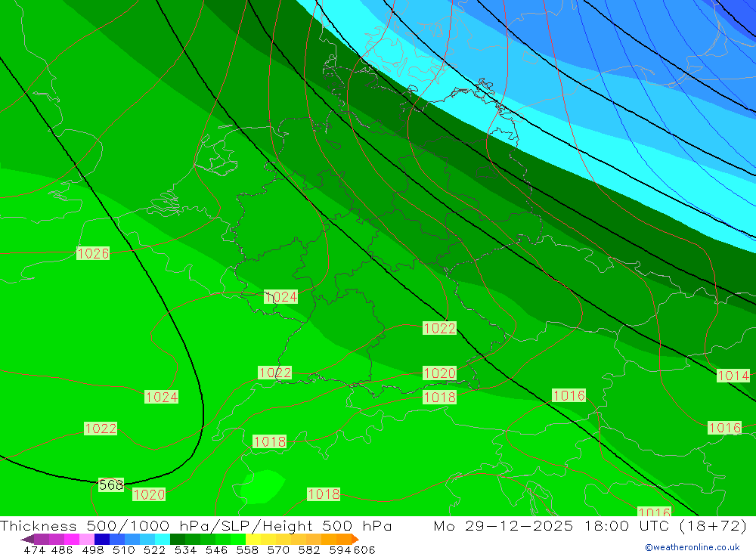The width and height of the screenshot is (756, 554).
Task: Pick the bright magenta legend swatch
Action: (x=71, y=539)
